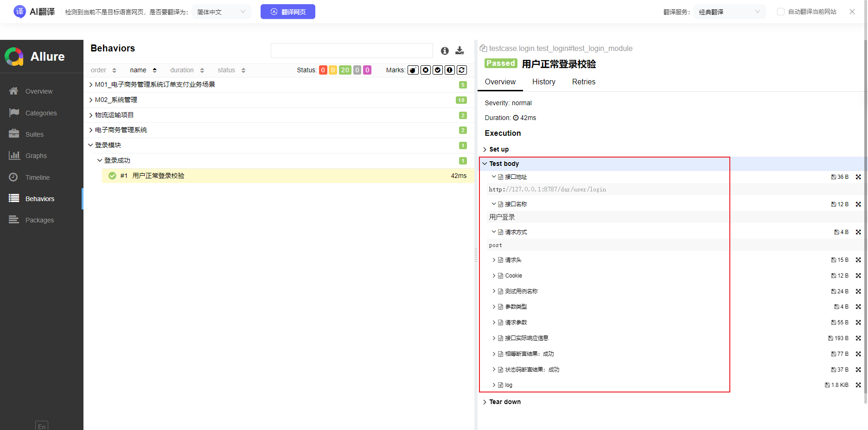Select test case #1 用户正常登录校验
The height and width of the screenshot is (430, 868).
tap(288, 176)
